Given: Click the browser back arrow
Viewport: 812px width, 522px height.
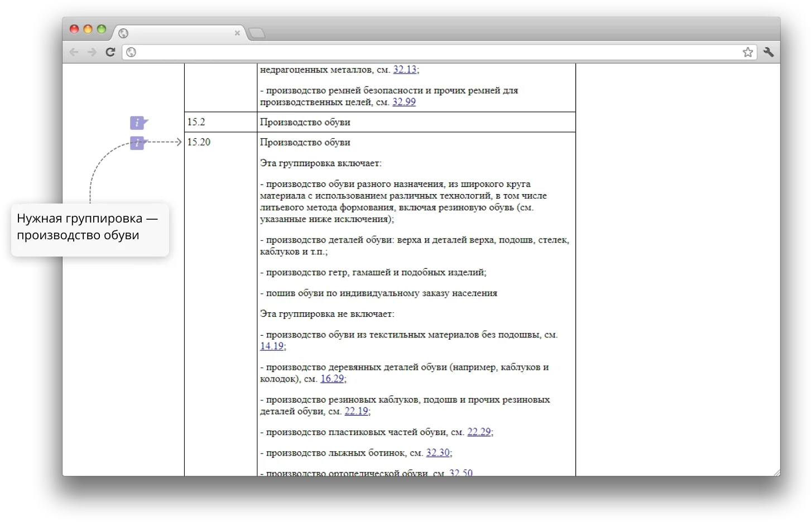Looking at the screenshot, I should click(x=74, y=52).
